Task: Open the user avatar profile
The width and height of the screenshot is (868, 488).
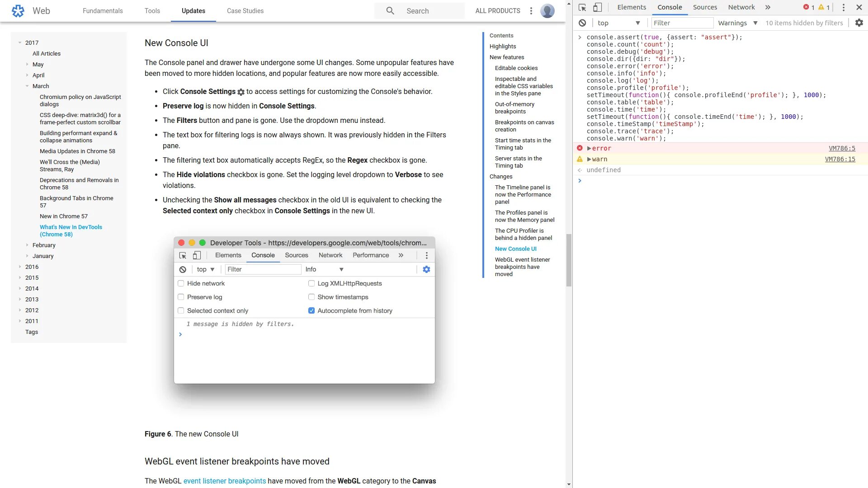Action: [547, 11]
